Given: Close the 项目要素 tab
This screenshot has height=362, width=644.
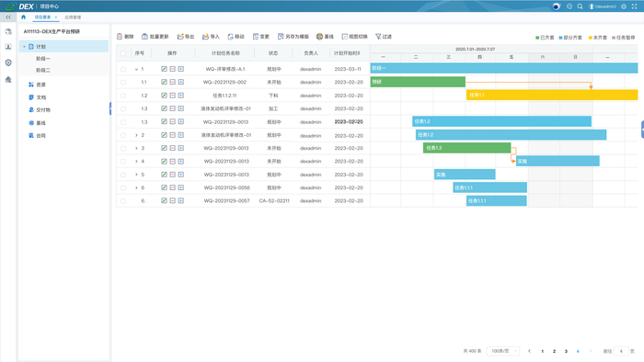Looking at the screenshot, I should 56,17.
